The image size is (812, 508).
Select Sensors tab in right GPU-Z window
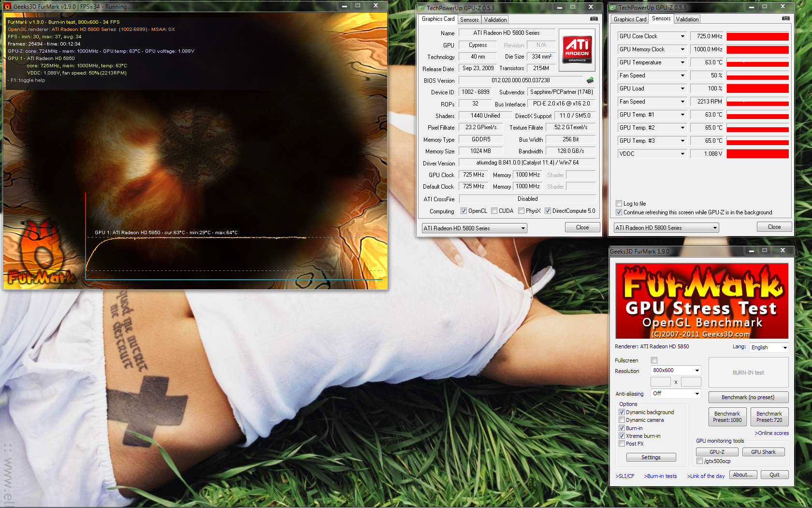click(661, 18)
